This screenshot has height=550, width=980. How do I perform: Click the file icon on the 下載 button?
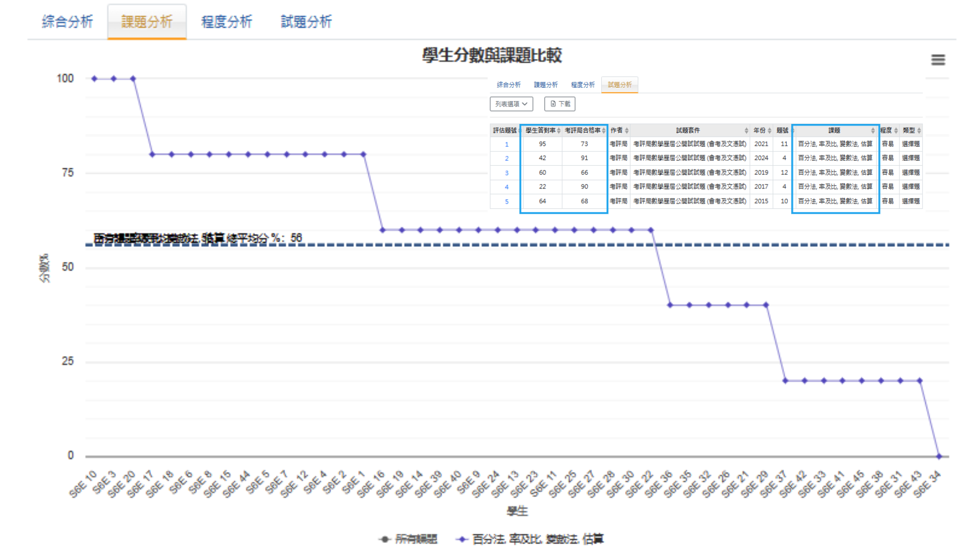tap(553, 104)
